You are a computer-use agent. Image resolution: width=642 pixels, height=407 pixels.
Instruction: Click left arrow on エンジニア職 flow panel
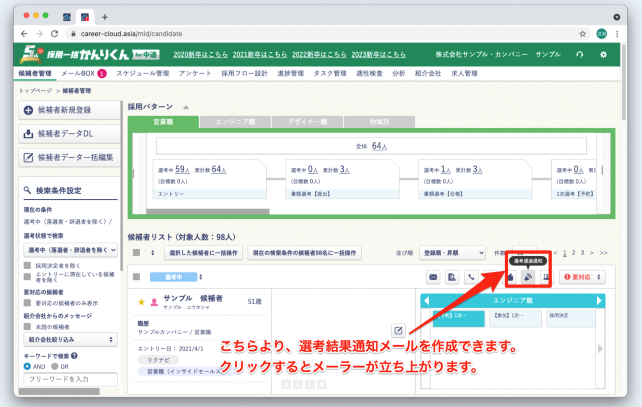coord(428,300)
